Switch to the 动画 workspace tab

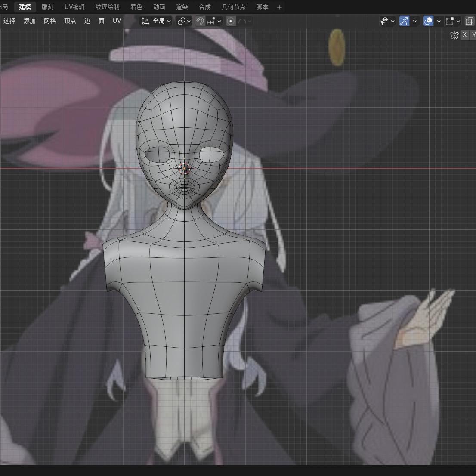click(159, 7)
